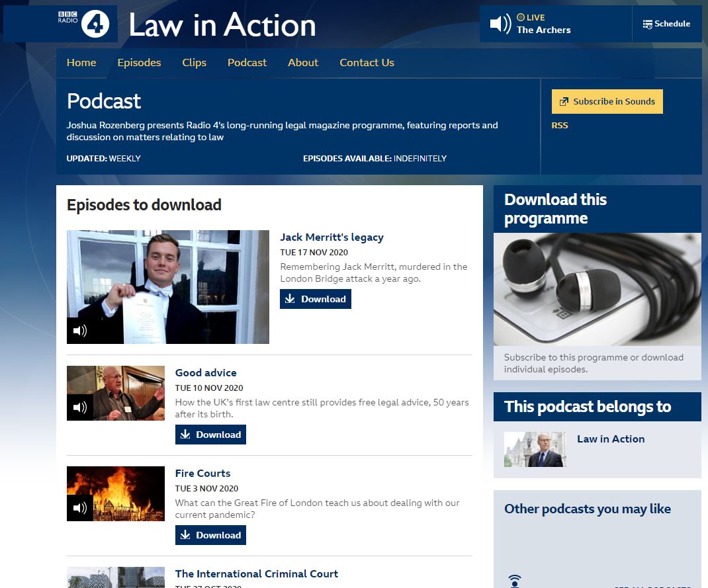Click the speaker icon on Good advice thumbnail
Viewport: 708px width, 588px height.
[x=80, y=407]
